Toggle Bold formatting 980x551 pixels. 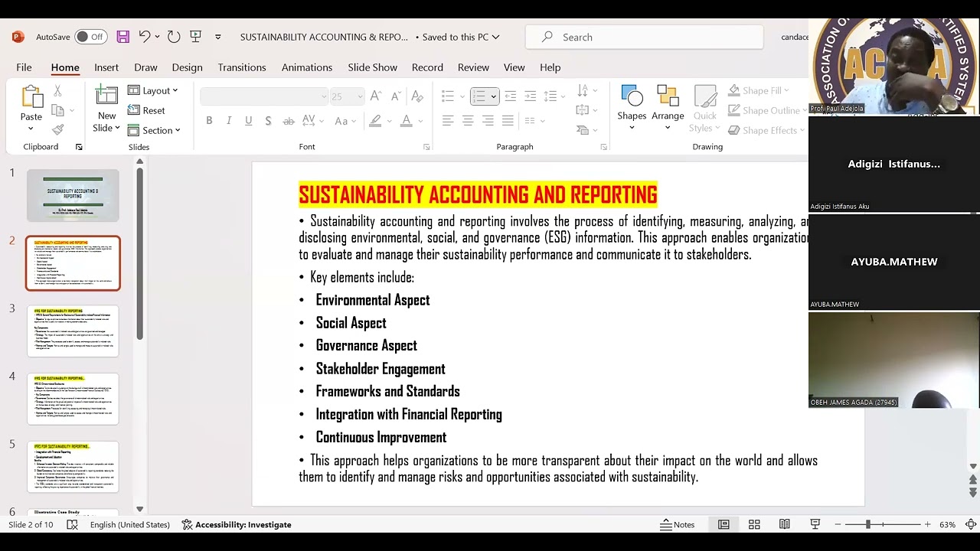coord(209,121)
